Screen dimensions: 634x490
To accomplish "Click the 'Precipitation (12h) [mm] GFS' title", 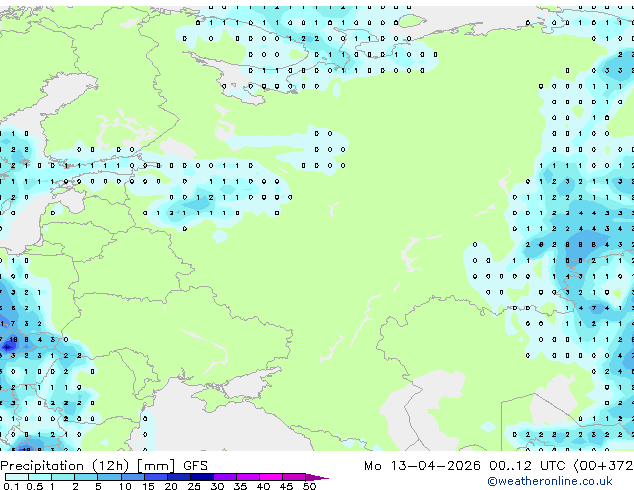I will 104,466.
